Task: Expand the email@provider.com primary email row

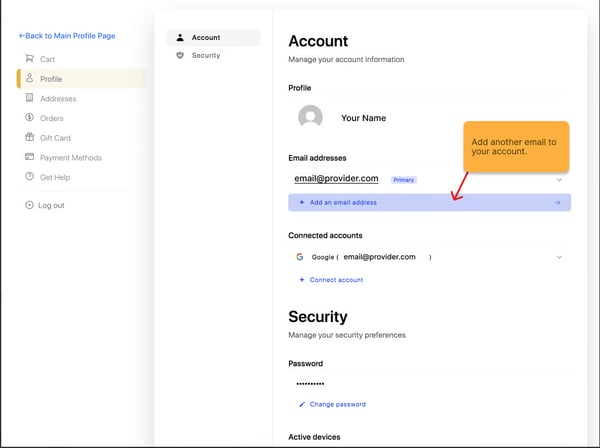Action: click(x=559, y=180)
